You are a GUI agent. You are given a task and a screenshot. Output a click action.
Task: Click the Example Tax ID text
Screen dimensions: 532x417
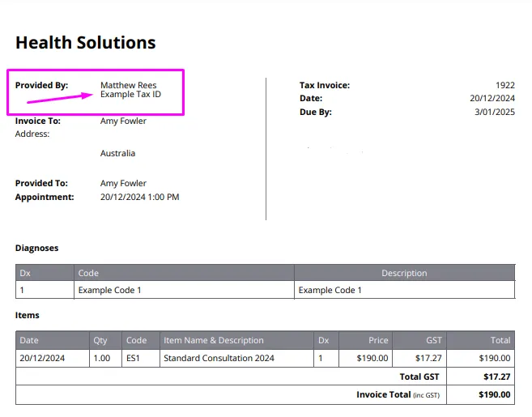pos(130,94)
